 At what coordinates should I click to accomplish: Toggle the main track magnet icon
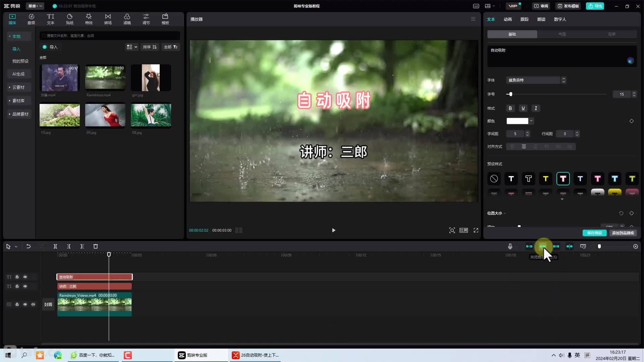(529, 246)
